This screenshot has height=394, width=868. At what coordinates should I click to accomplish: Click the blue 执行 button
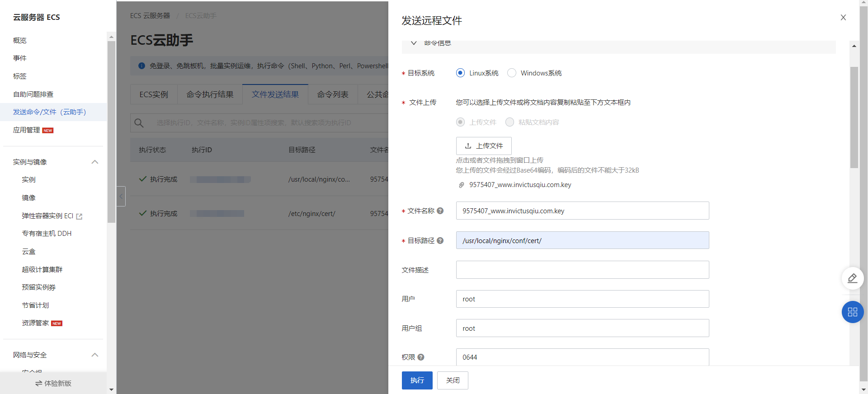[417, 380]
